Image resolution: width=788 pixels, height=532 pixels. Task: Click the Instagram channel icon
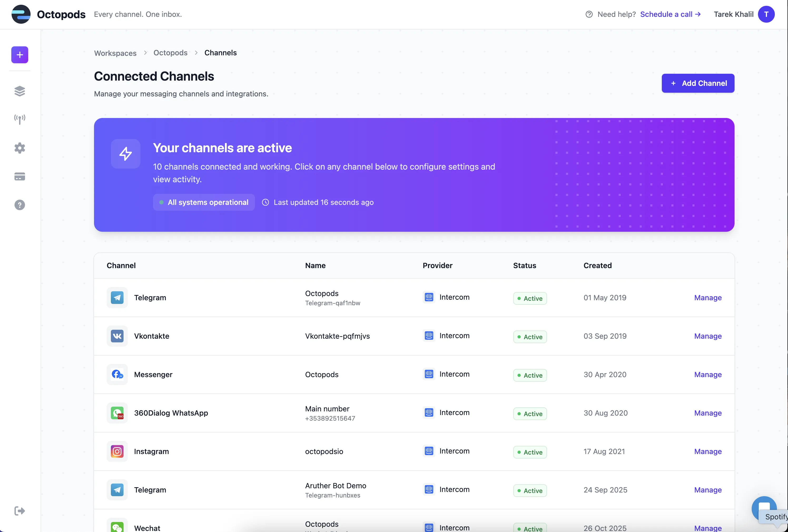[117, 451]
